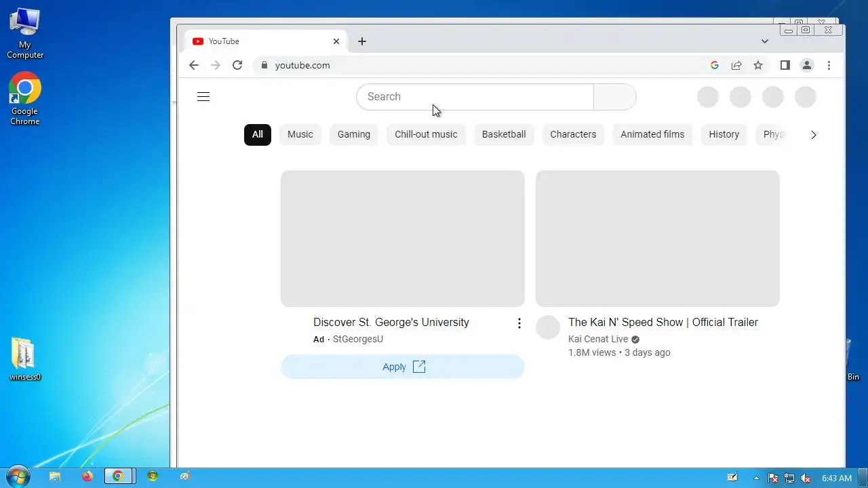Select the Gaming filter chip
Viewport: 868px width, 488px height.
click(354, 134)
